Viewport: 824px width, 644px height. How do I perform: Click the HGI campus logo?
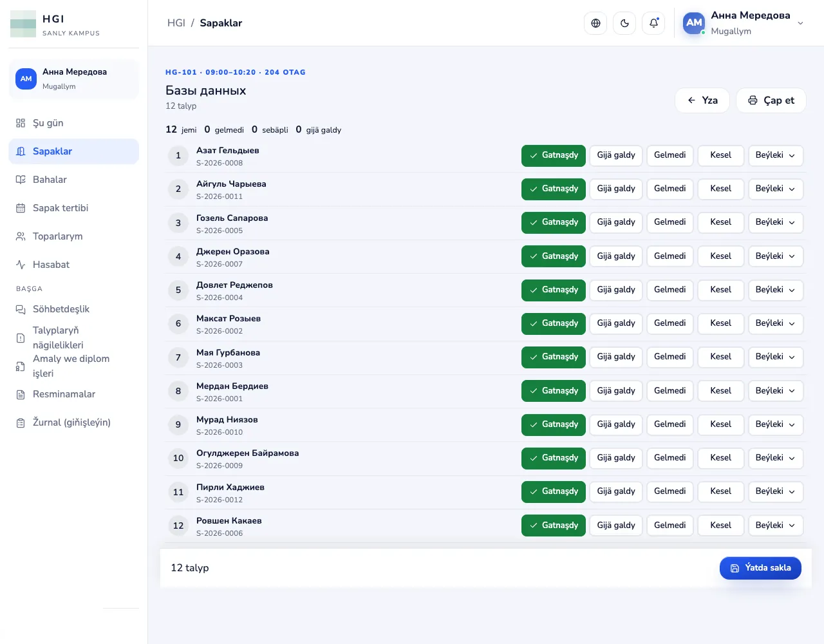tap(23, 24)
